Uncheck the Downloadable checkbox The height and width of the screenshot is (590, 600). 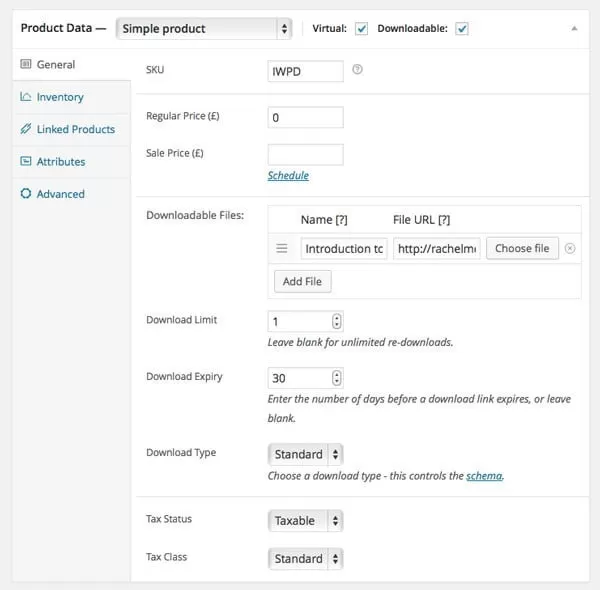pyautogui.click(x=462, y=29)
